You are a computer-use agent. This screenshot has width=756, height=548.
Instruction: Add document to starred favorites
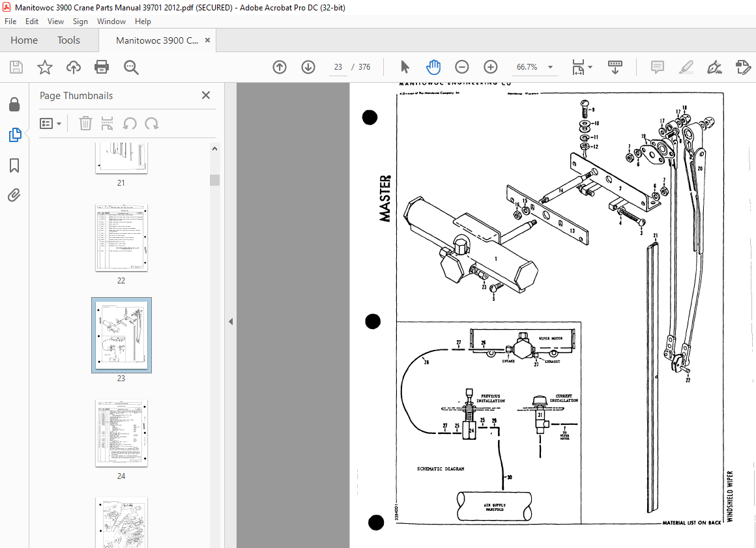coord(45,67)
